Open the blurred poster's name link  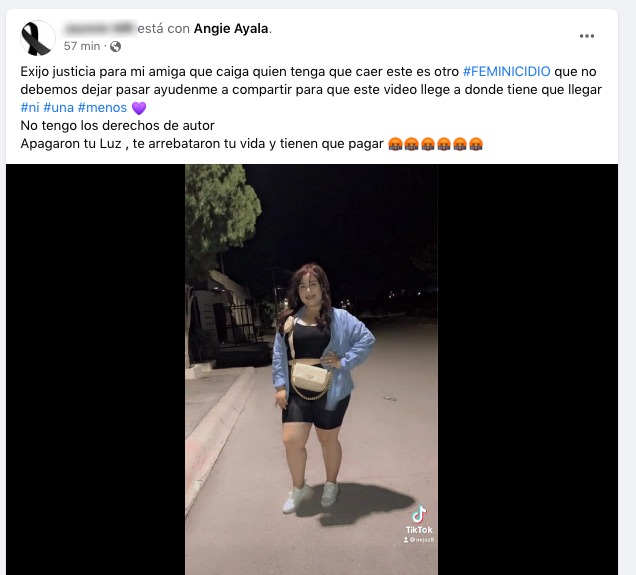(100, 29)
